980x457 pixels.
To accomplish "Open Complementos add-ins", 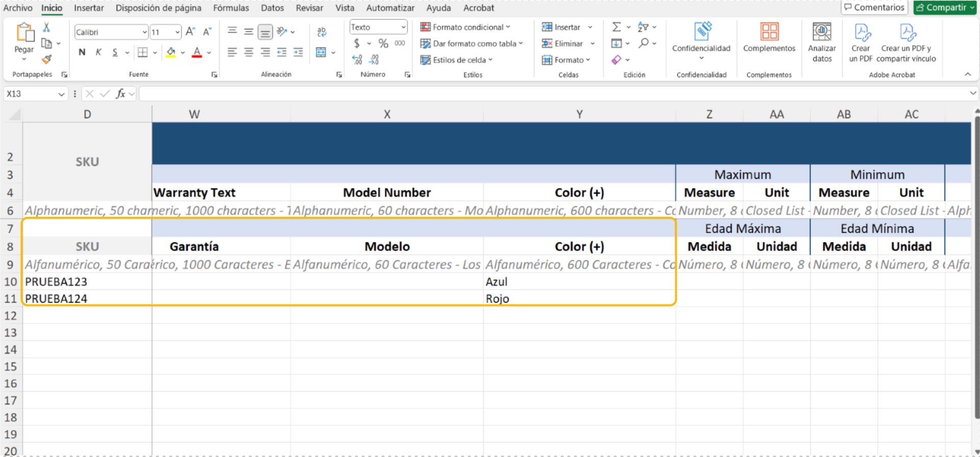I will (769, 38).
